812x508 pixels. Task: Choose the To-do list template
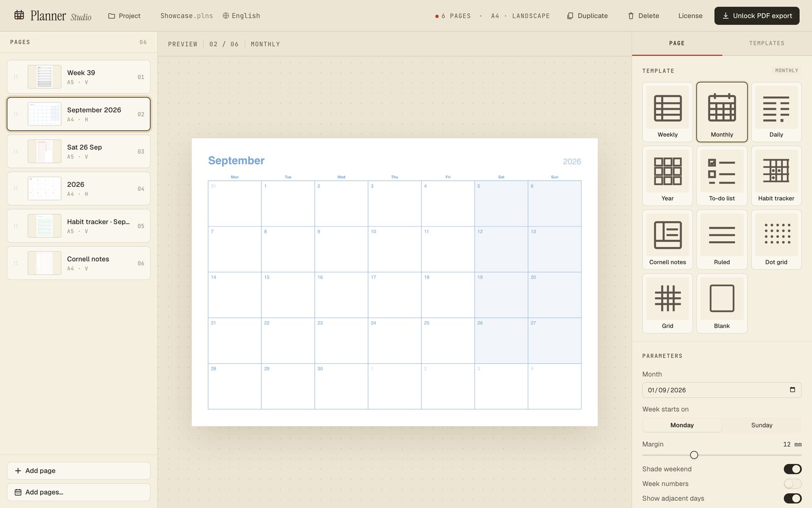[722, 176]
